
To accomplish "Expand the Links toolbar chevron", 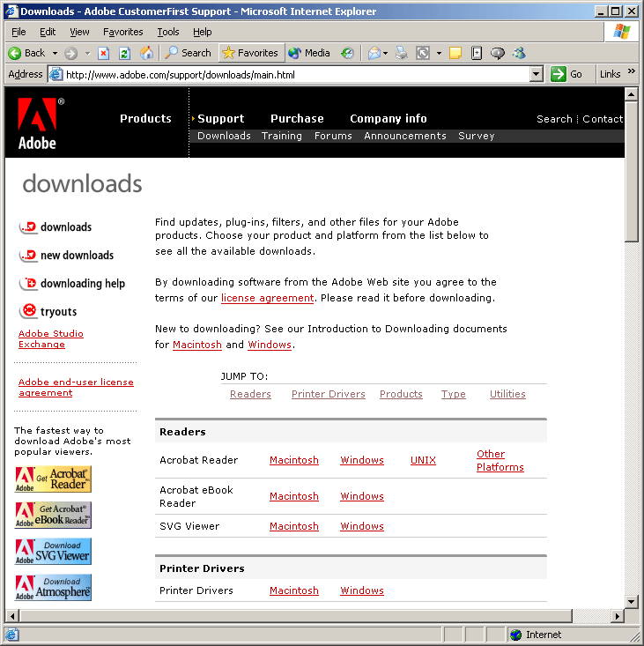I will [x=632, y=71].
